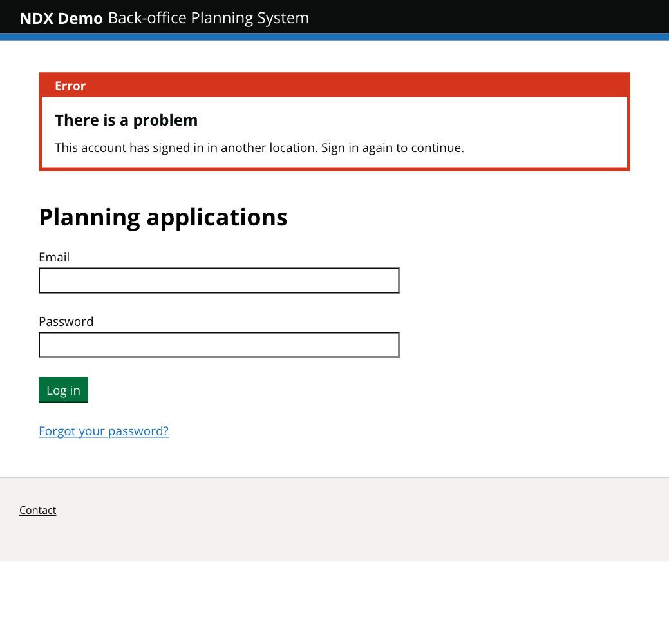Activate the green Log in control
Screen dimensions: 669x644
63,390
